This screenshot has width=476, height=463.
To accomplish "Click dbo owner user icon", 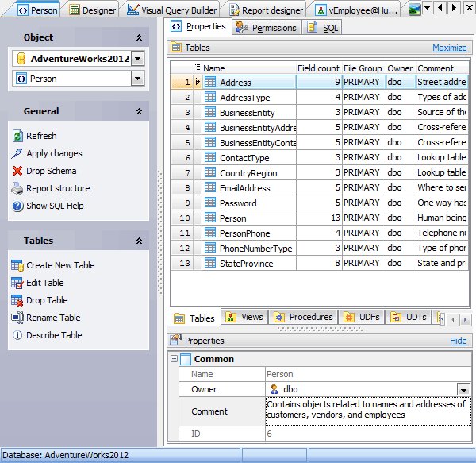I will pyautogui.click(x=274, y=389).
